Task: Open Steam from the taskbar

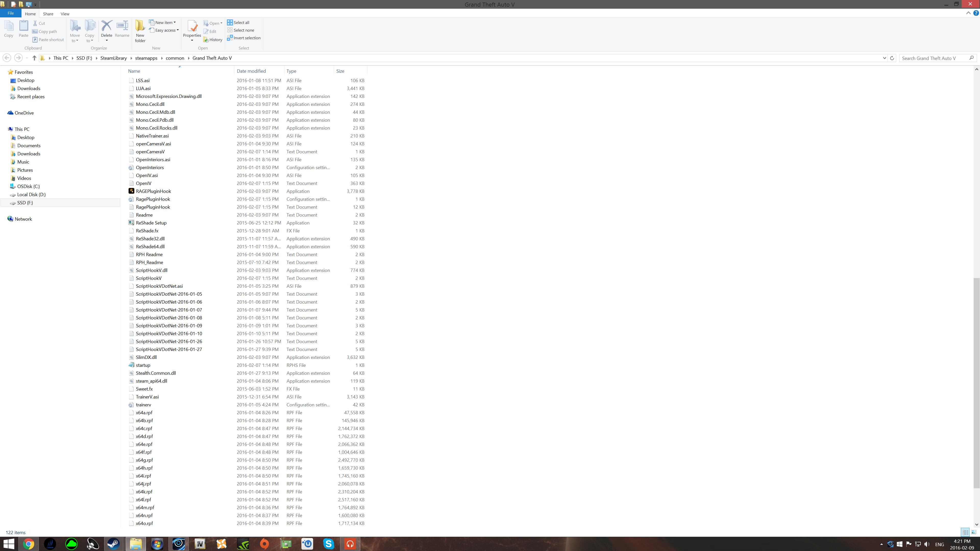Action: point(113,543)
